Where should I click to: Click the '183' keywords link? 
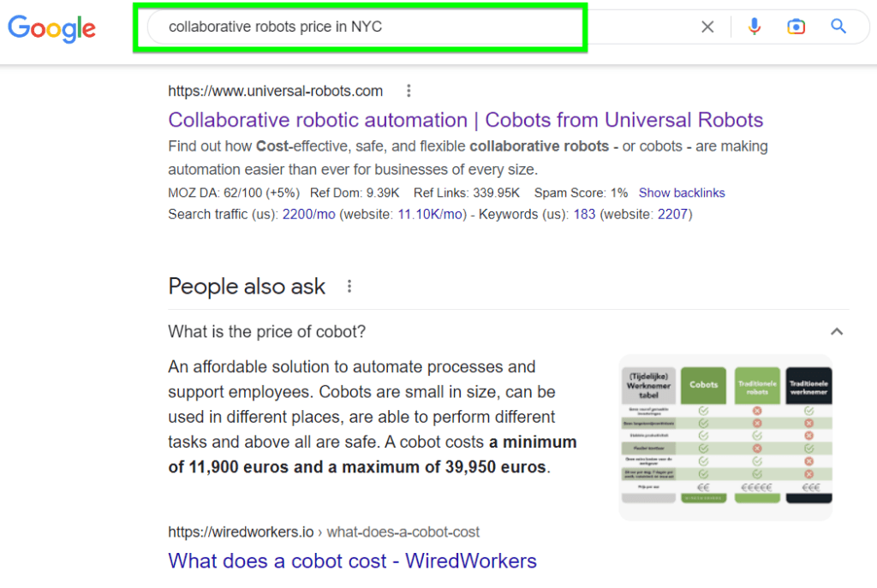coord(585,214)
